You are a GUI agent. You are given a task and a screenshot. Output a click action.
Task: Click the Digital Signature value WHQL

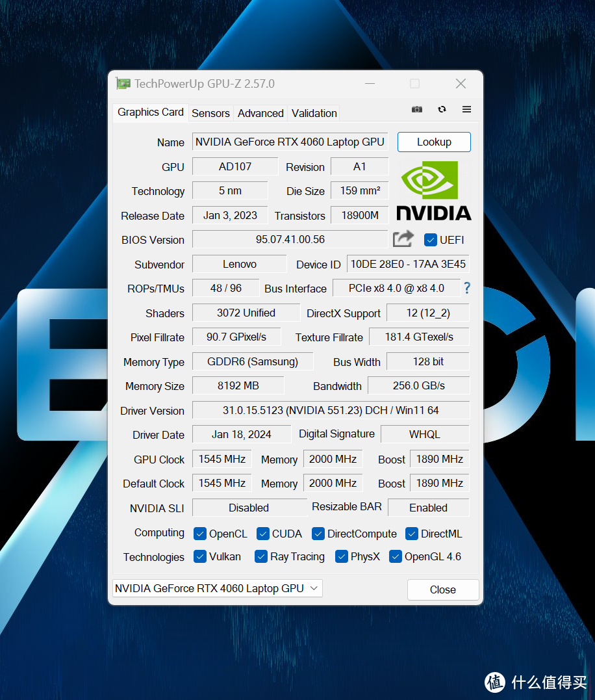click(425, 434)
